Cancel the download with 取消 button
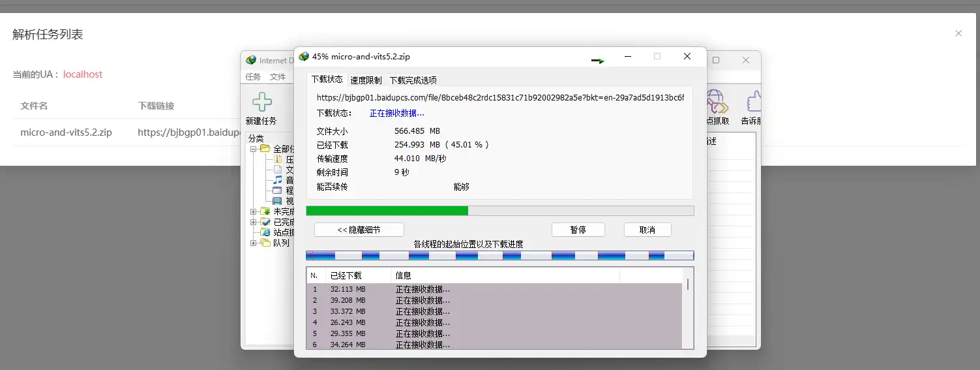 [647, 230]
